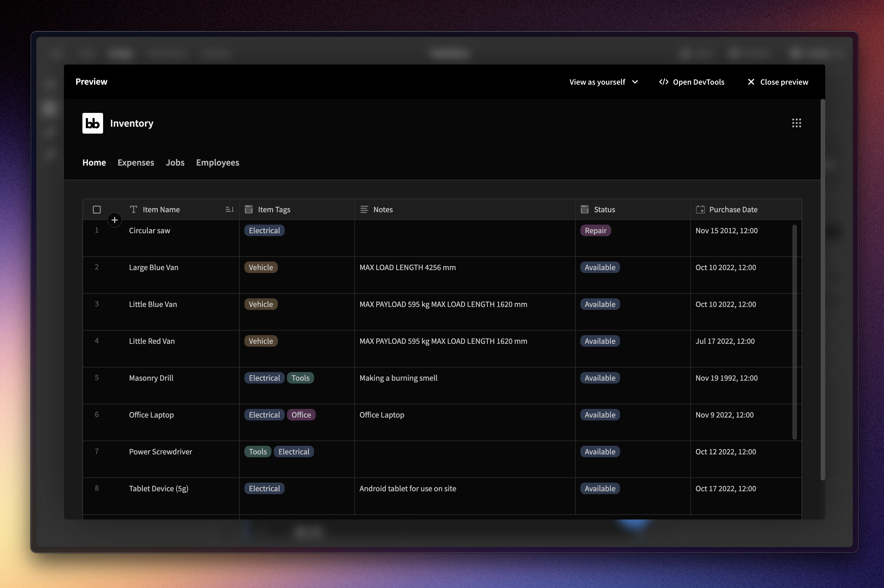Image resolution: width=884 pixels, height=588 pixels.
Task: Click the Purchase Date calendar icon
Action: pos(700,209)
